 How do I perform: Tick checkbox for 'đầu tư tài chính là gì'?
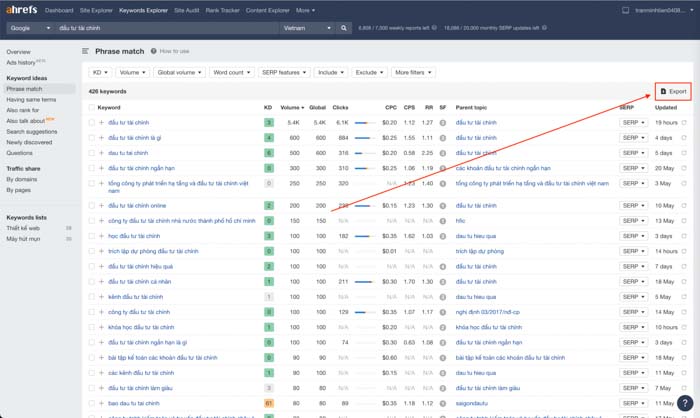click(92, 138)
